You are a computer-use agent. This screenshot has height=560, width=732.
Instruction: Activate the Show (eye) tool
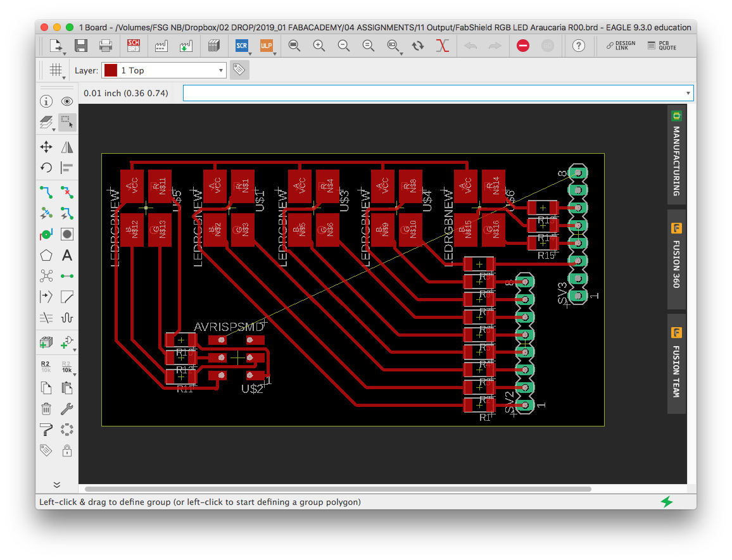click(66, 101)
